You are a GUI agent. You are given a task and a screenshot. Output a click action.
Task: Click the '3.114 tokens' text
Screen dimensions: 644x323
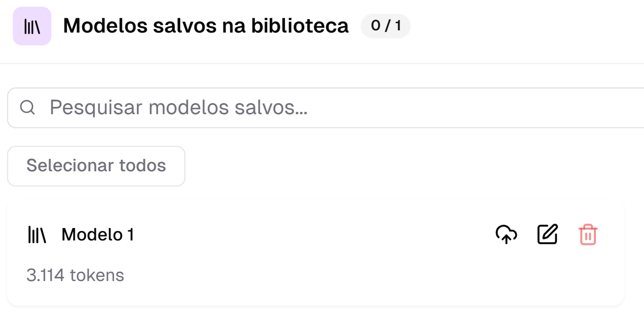tap(75, 275)
